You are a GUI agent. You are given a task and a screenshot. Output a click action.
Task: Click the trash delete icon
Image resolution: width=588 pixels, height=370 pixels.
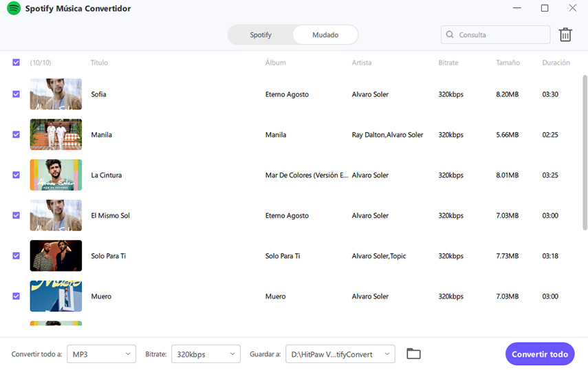pyautogui.click(x=565, y=34)
